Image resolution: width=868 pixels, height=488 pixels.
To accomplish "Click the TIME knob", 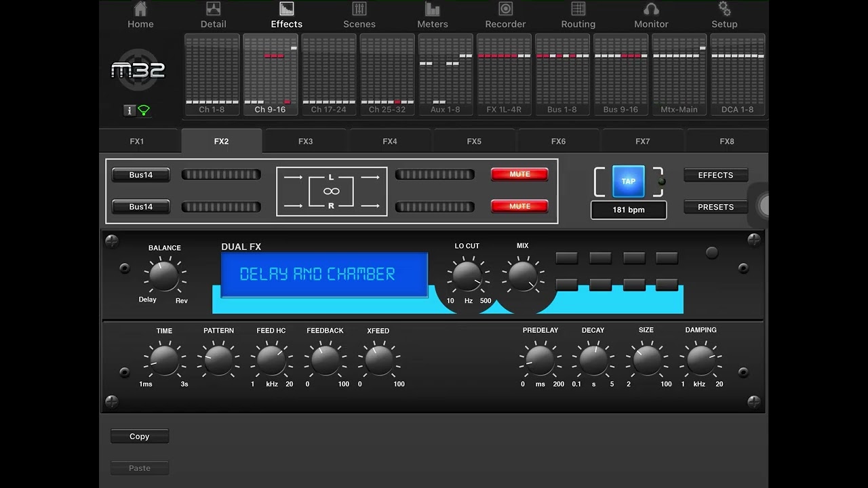I will [x=164, y=360].
